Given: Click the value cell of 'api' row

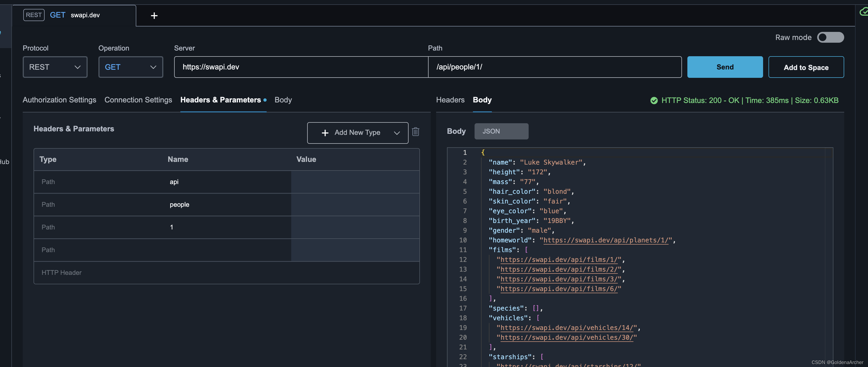Looking at the screenshot, I should (x=355, y=182).
